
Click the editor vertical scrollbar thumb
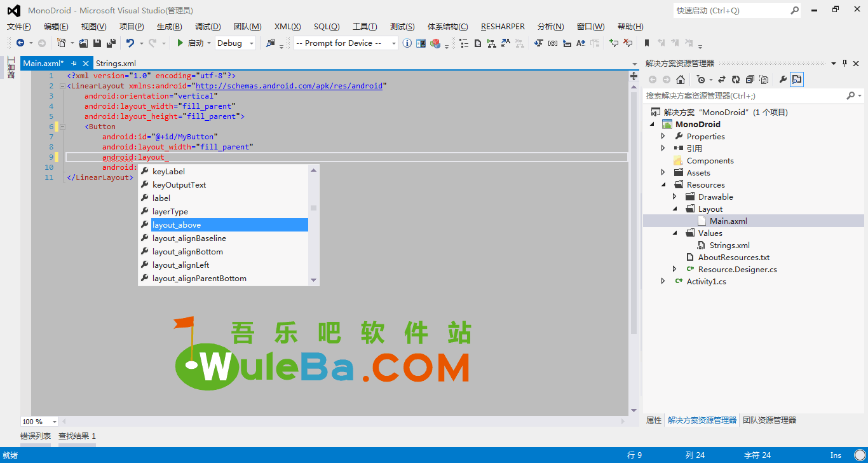634,213
